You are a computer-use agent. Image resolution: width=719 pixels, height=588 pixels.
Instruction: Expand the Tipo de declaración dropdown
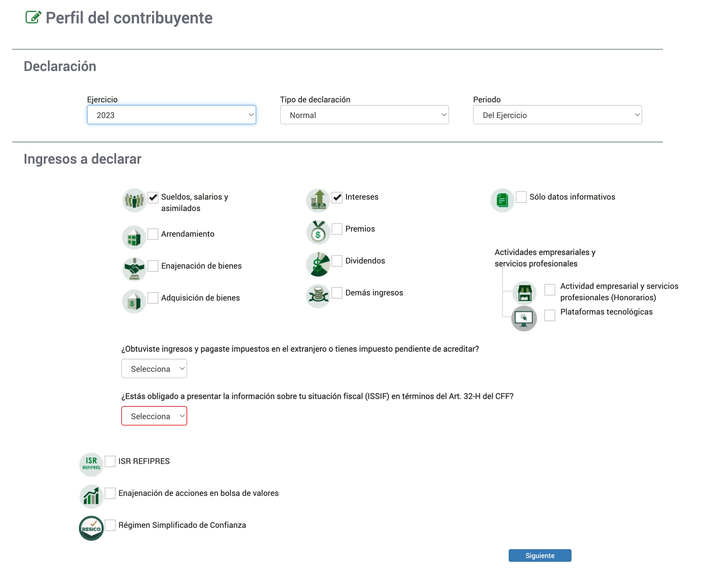coord(364,115)
